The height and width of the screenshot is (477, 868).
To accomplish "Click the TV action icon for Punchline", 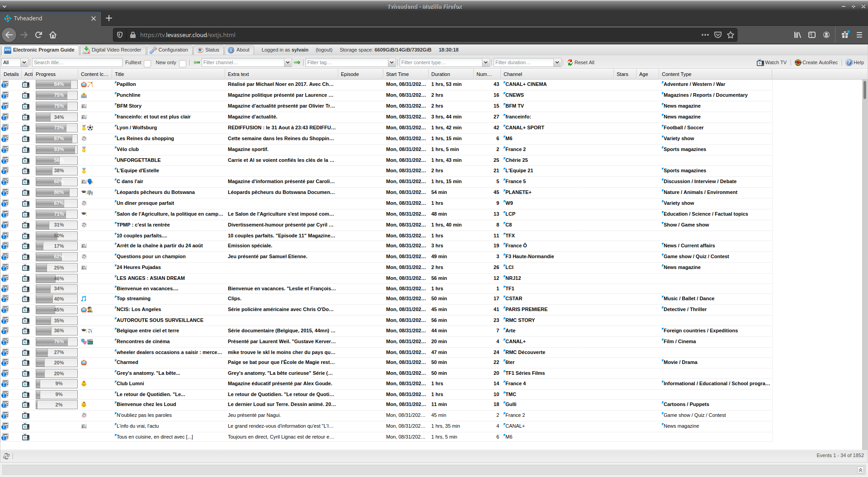I will (x=26, y=95).
